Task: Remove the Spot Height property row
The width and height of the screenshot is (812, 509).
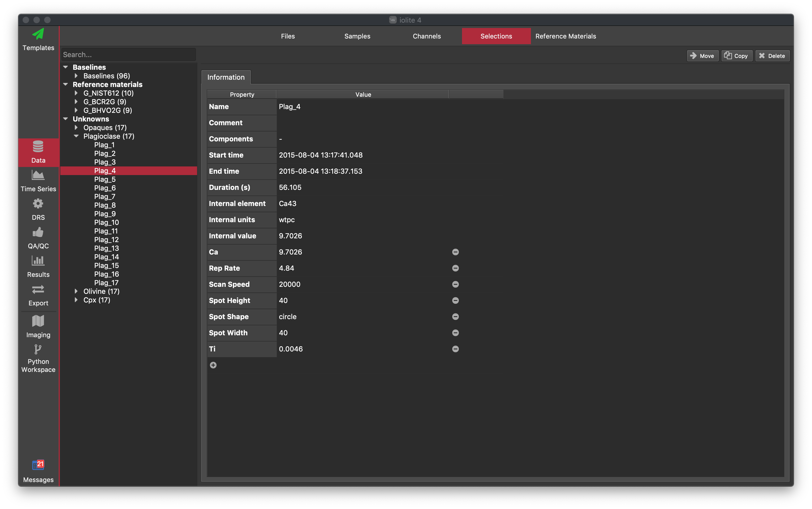Action: point(455,301)
